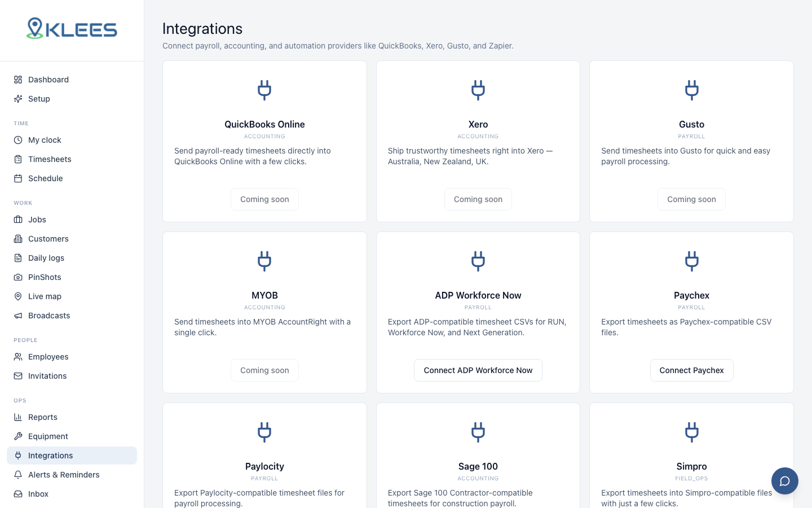Click the Reports bar chart icon
The height and width of the screenshot is (508, 812).
(18, 417)
